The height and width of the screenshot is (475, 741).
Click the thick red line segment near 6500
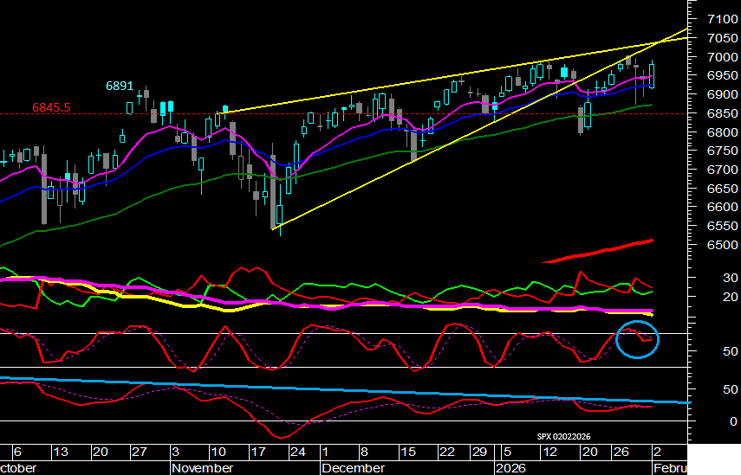coord(597,250)
